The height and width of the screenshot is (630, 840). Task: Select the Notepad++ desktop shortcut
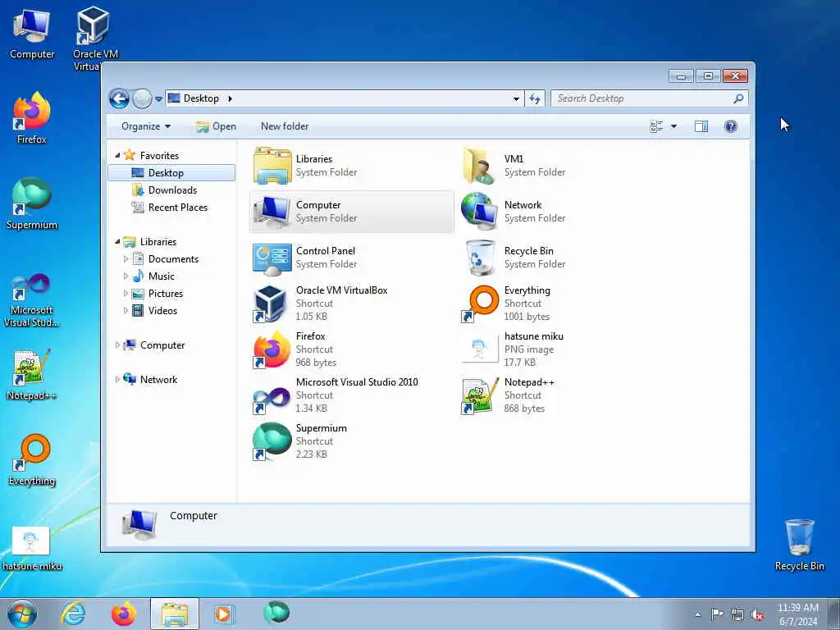[x=32, y=375]
